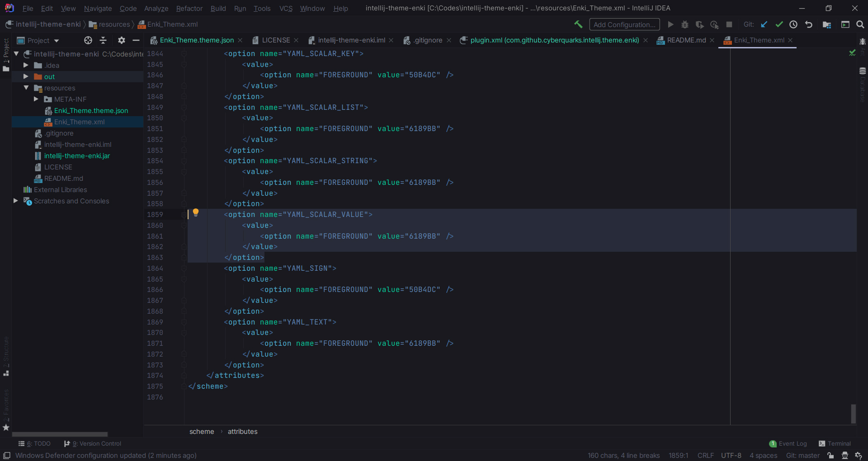Open the Refactor menu
Viewport: 868px width, 461px height.
coord(189,8)
